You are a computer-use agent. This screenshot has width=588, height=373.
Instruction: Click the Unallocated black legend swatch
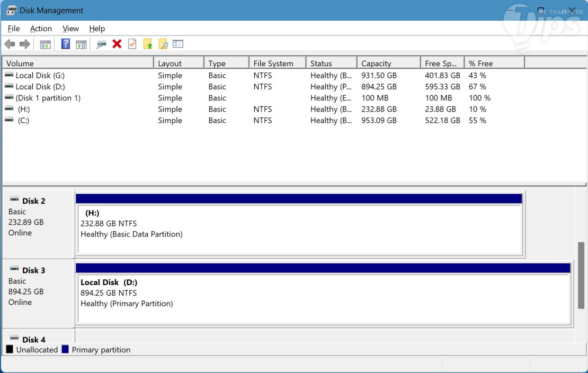(x=10, y=349)
